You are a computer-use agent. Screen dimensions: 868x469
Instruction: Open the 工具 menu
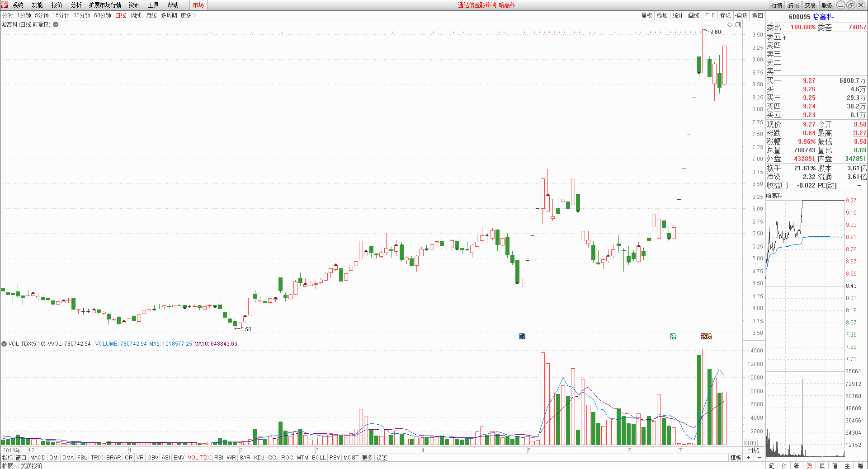154,5
